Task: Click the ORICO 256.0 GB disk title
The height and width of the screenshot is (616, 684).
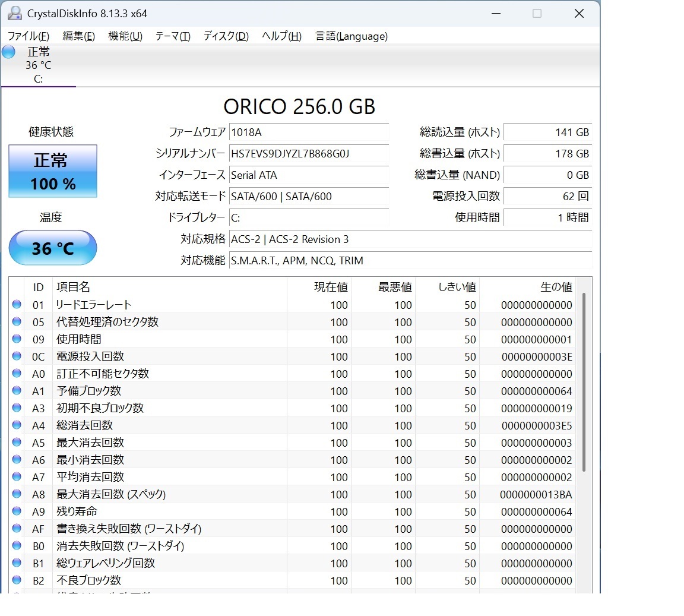Action: click(299, 106)
